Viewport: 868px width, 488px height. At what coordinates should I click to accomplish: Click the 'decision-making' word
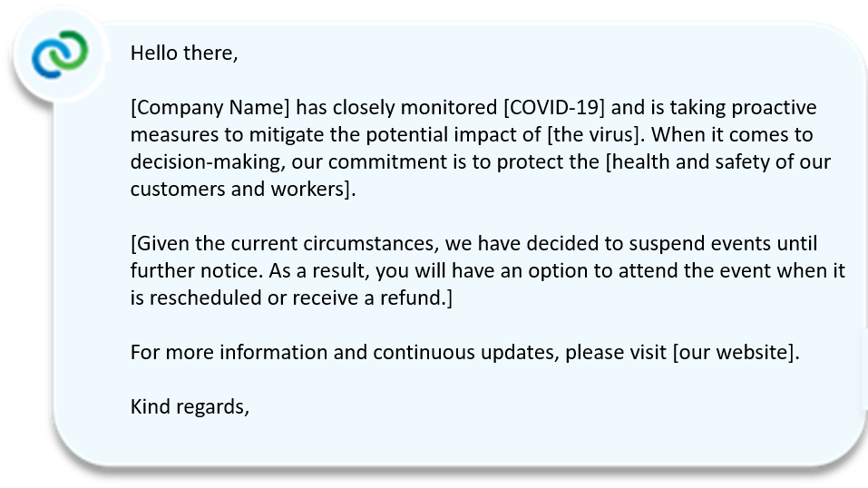pyautogui.click(x=208, y=161)
